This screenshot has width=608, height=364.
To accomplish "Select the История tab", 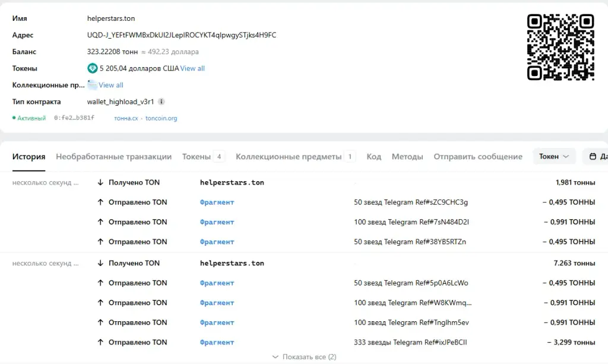I will (28, 157).
